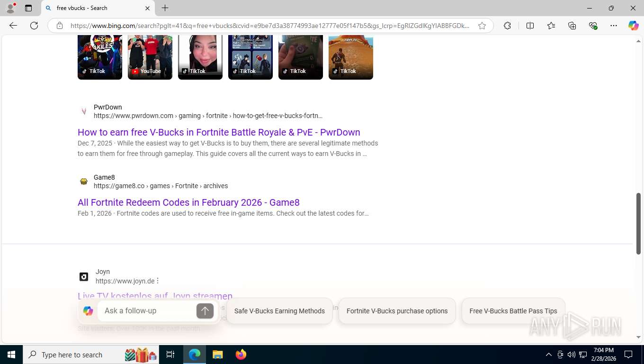Screen dimensions: 644x364
Task: Select 'Free V-Bucks Battle Pass Tips' suggestion
Action: click(513, 311)
